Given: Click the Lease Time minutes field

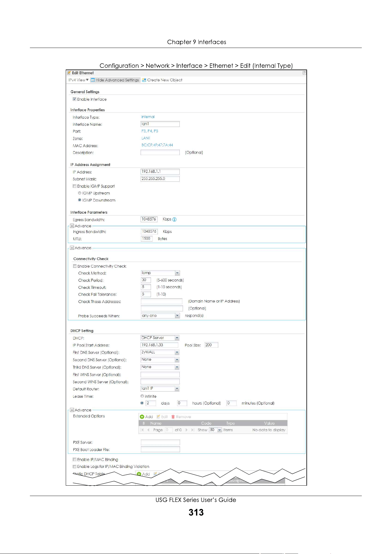Looking at the screenshot, I should (x=232, y=403).
